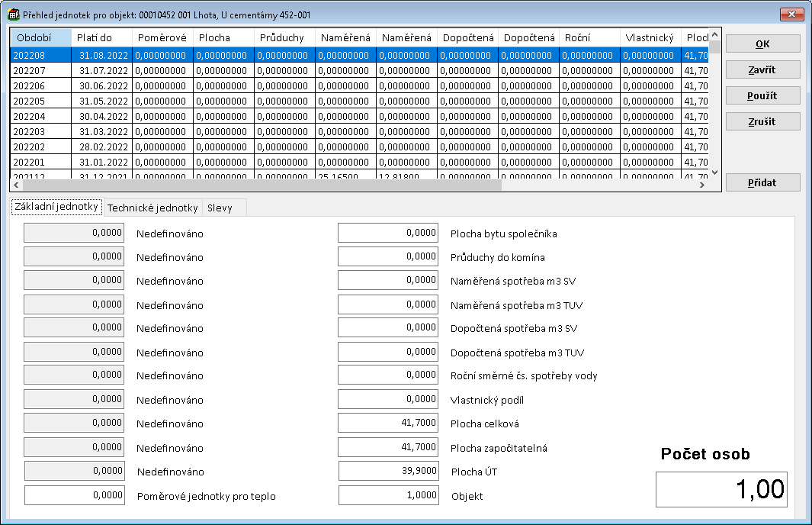Focus the Plocha celková input field
This screenshot has width=812, height=525.
point(388,423)
